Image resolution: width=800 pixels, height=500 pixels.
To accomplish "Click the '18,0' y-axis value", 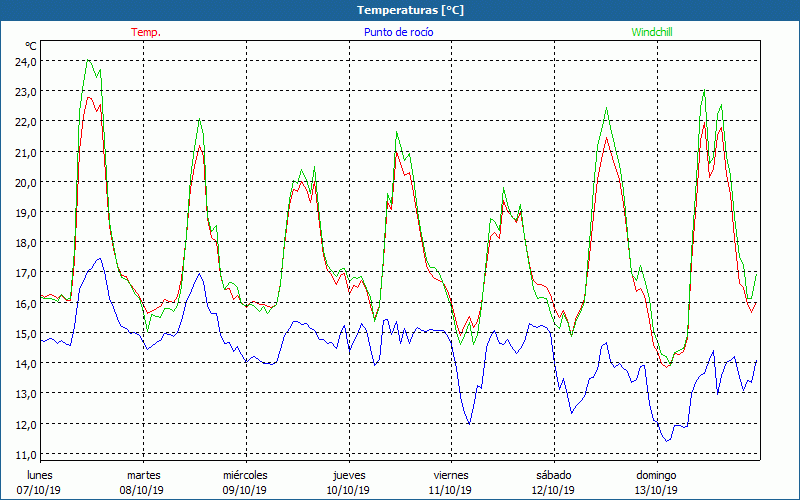I will (x=26, y=243).
